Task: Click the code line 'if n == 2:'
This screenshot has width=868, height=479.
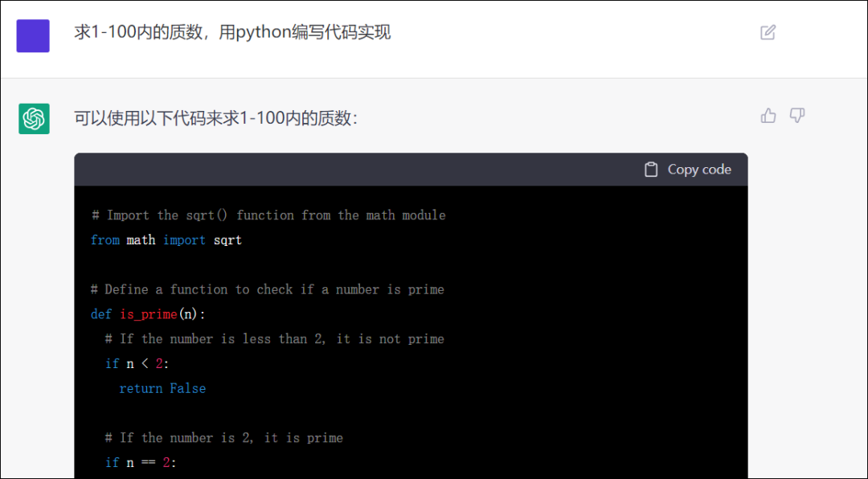Action: 141,462
